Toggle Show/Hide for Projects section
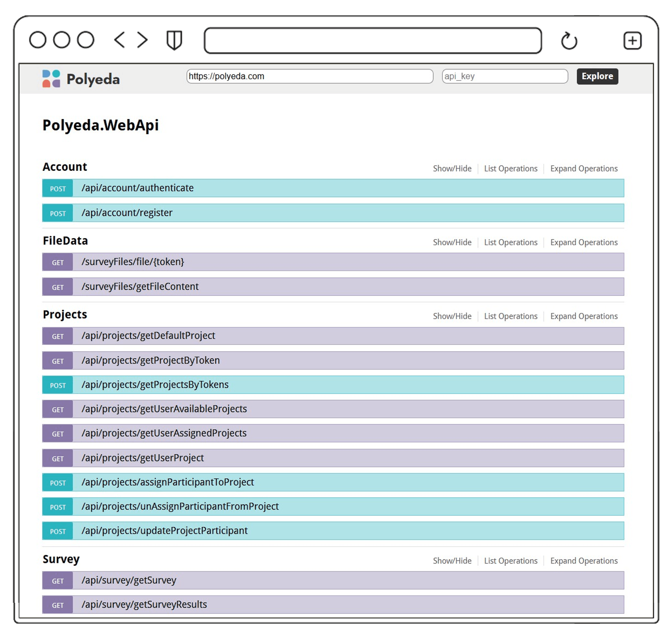Viewport: 672px width, 639px height. coord(452,316)
